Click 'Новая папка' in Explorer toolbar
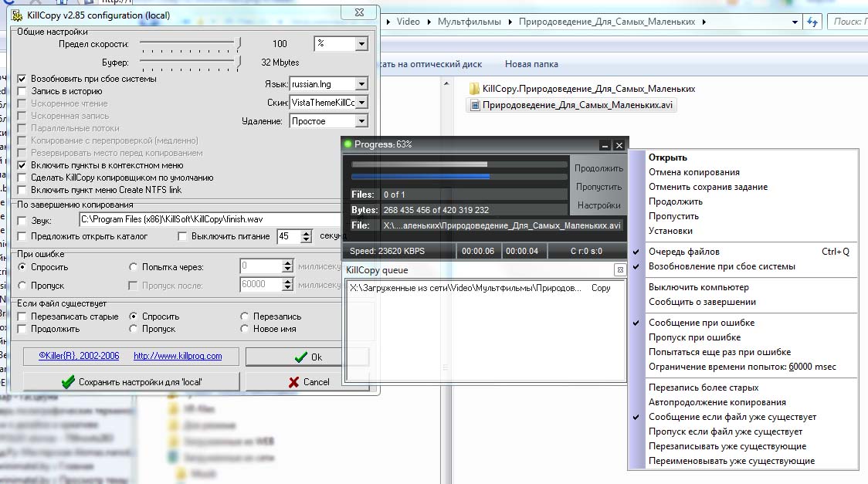The height and width of the screenshot is (484, 868). coord(531,64)
